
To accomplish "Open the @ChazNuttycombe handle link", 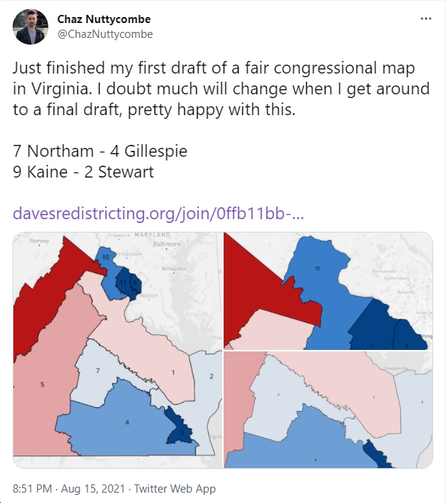I will click(105, 34).
